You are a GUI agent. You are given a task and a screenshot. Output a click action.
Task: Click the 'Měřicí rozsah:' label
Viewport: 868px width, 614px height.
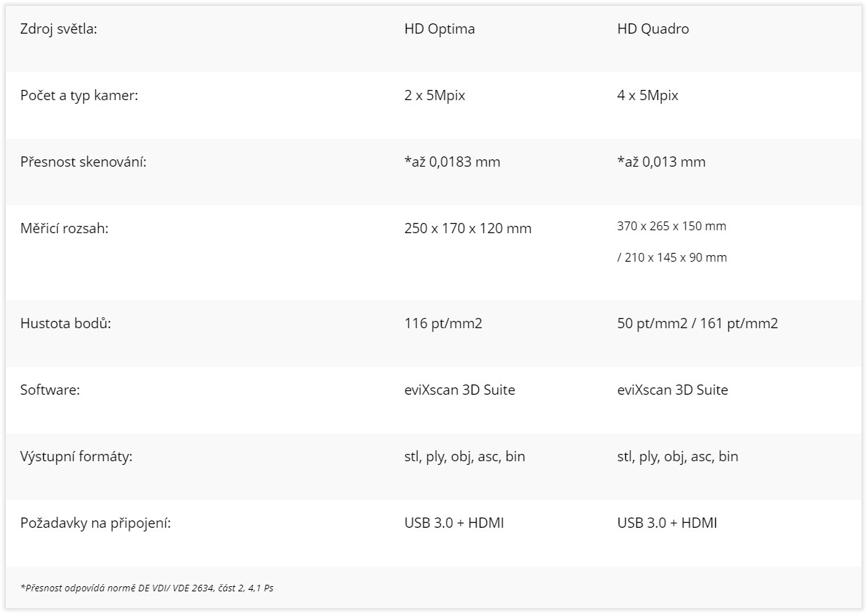(x=64, y=228)
